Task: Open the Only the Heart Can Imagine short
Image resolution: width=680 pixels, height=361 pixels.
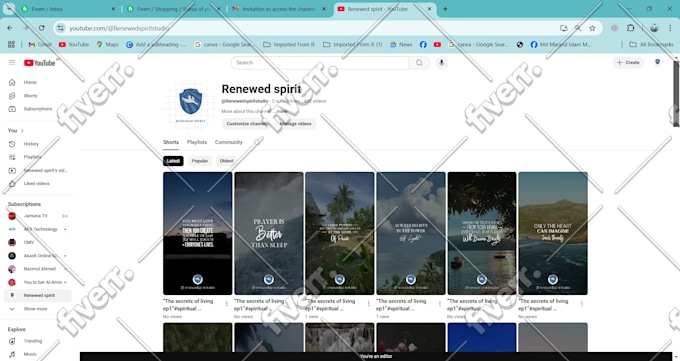Action: click(x=553, y=233)
